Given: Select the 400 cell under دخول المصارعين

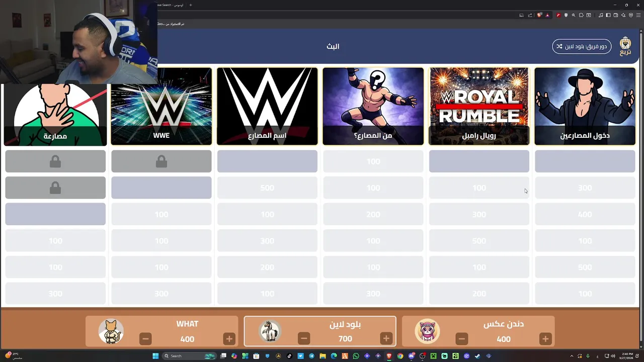Looking at the screenshot, I should coord(585,214).
